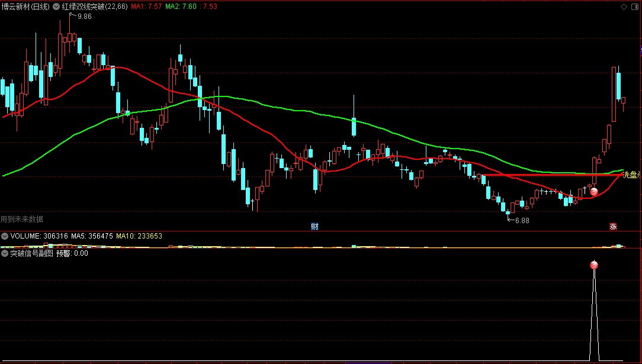Viewport: 642px width, 364px height.
Task: Click the MA5: 356475 readout
Action: [92, 236]
